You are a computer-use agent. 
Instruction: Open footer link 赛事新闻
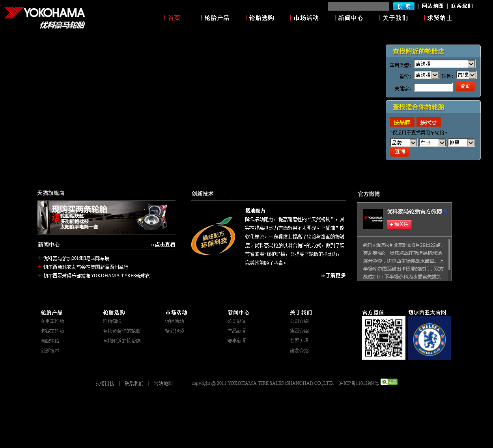(237, 341)
